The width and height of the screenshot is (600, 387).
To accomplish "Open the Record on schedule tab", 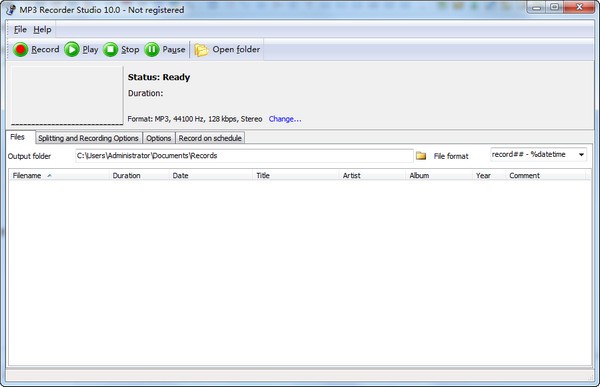I will [x=210, y=138].
